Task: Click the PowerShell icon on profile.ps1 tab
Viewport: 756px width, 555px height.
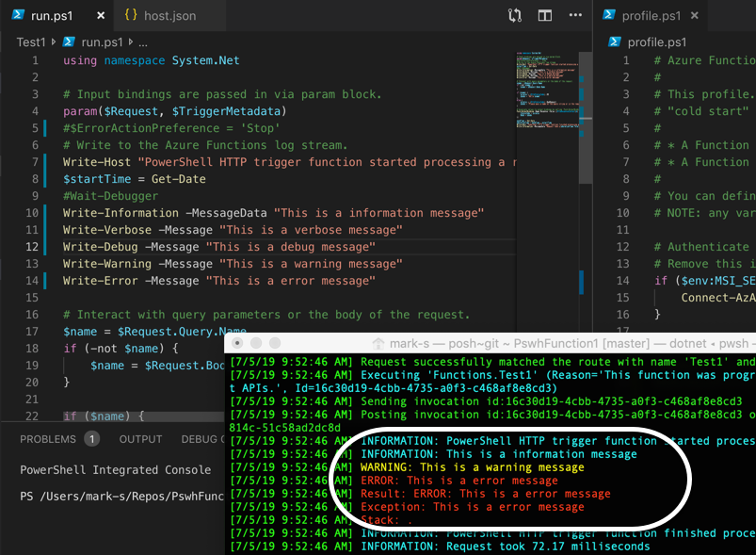Action: click(609, 14)
